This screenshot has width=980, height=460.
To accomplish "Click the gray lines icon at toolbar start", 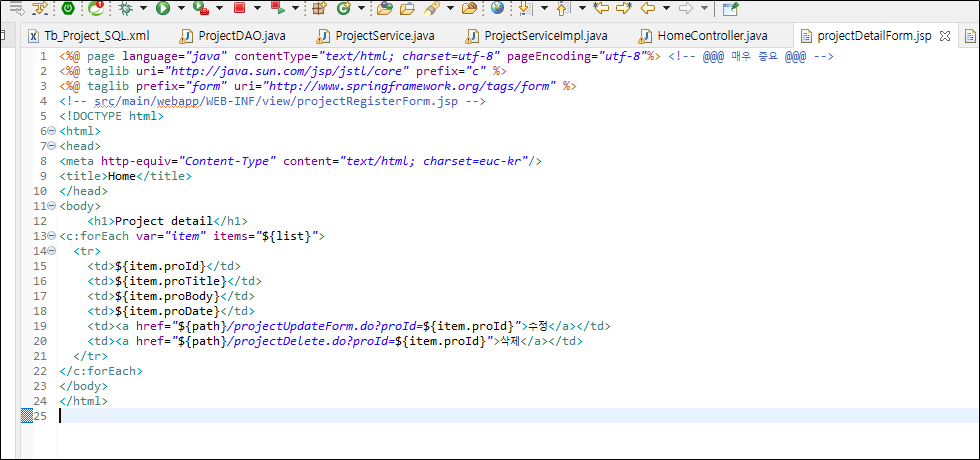I will 16,8.
